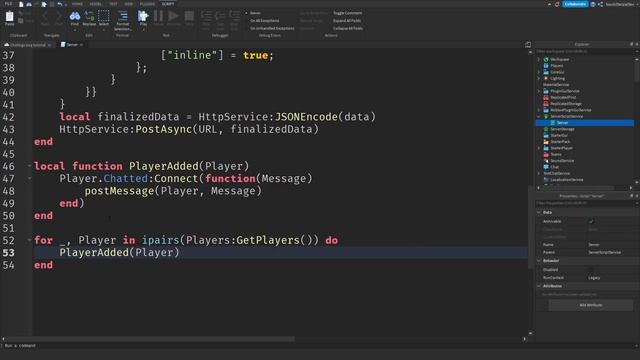The height and width of the screenshot is (360, 640).
Task: Collapse the Attributes properties section
Action: [539, 286]
